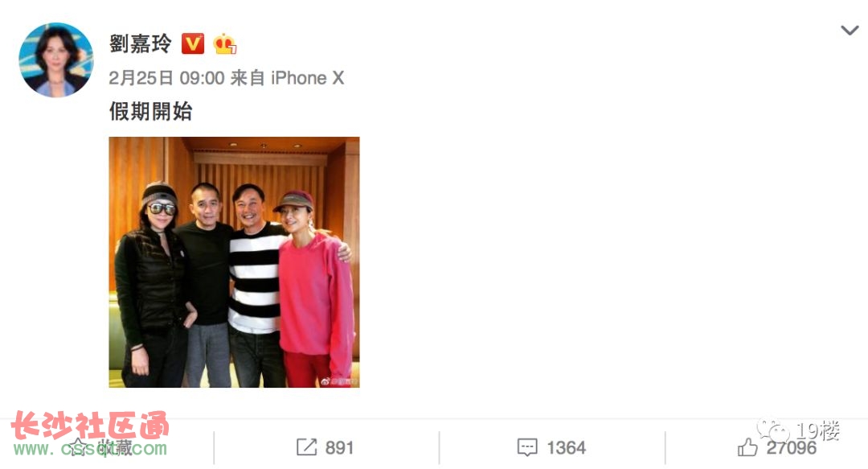
Task: Click the 2月25日 09:00 timestamp
Action: 166,78
